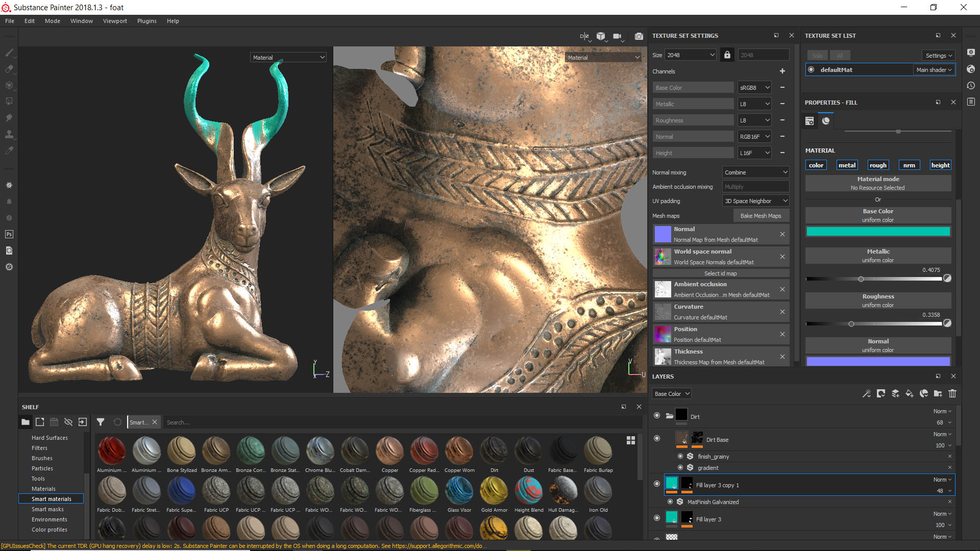Select the Clone stamp tool
The height and width of the screenshot is (551, 980).
(9, 134)
